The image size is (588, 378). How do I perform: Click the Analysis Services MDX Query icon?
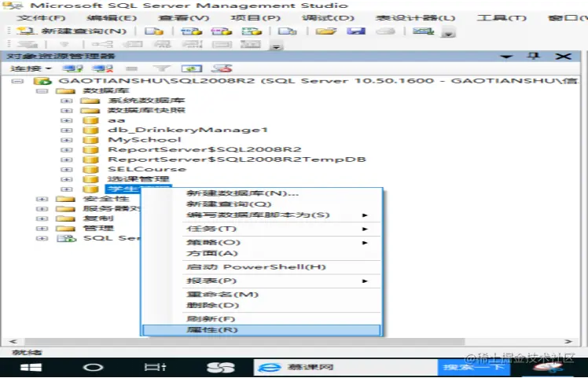tap(191, 31)
